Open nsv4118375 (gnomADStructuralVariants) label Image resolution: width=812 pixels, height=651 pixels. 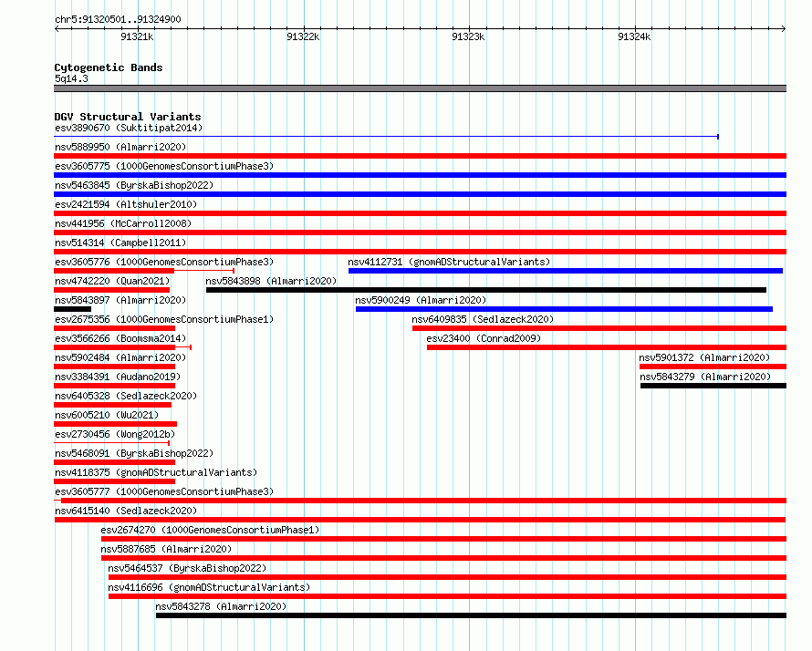(156, 472)
